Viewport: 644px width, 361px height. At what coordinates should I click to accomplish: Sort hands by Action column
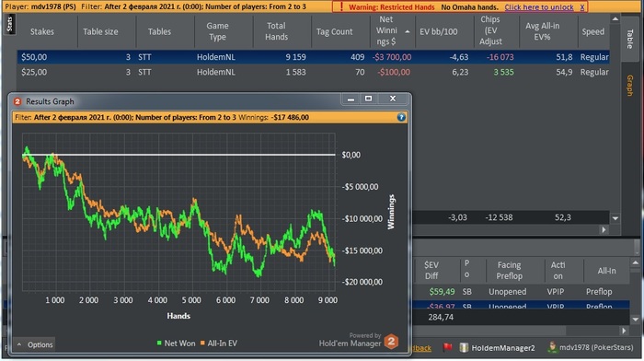(558, 270)
